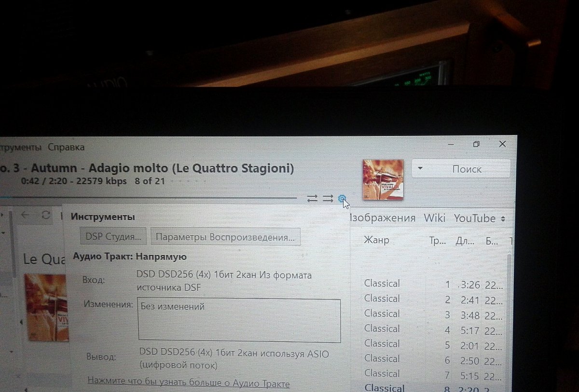Switch to the Изображения tab
The width and height of the screenshot is (579, 392).
click(382, 218)
